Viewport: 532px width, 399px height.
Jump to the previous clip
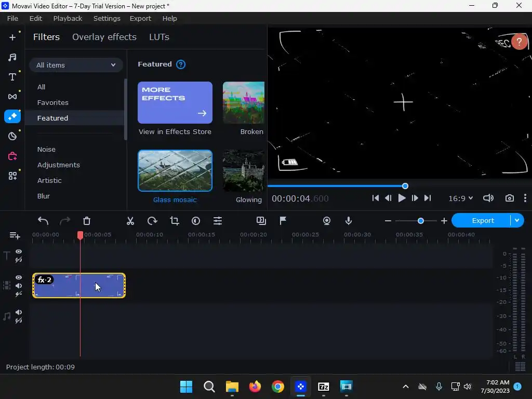click(375, 198)
